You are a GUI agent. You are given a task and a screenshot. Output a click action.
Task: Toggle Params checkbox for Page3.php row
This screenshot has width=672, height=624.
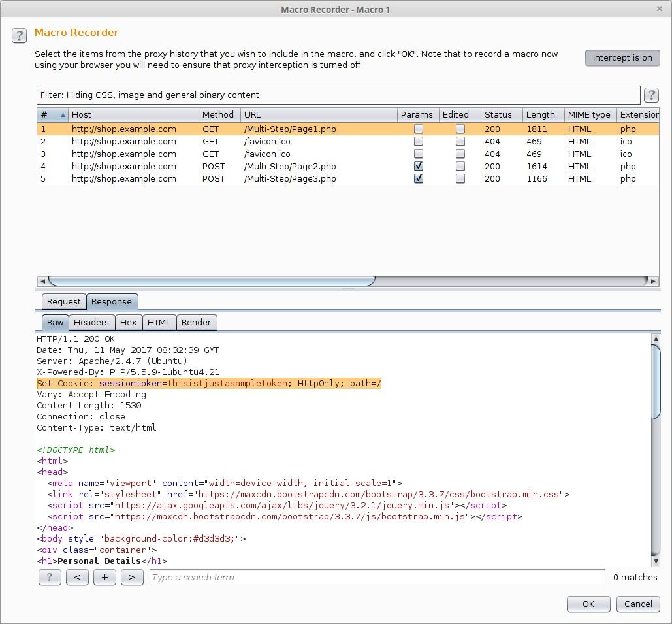(x=419, y=178)
